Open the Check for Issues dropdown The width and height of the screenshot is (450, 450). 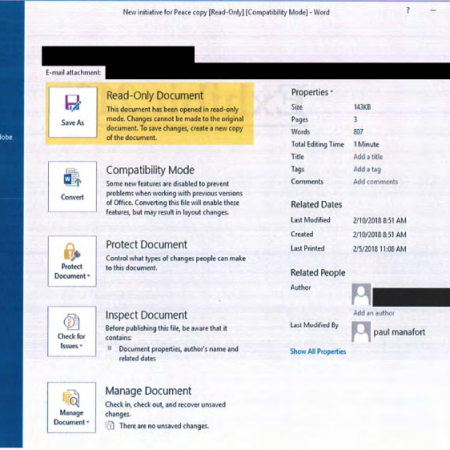coord(72,331)
